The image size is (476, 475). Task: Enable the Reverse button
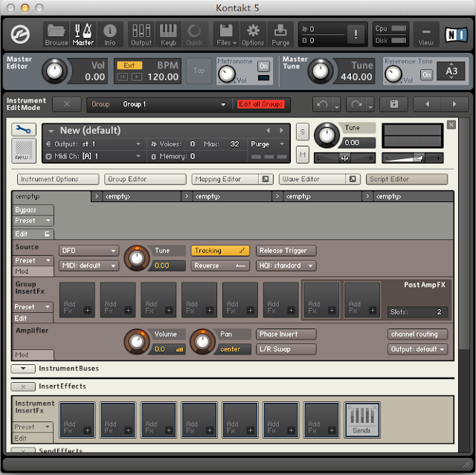click(220, 265)
